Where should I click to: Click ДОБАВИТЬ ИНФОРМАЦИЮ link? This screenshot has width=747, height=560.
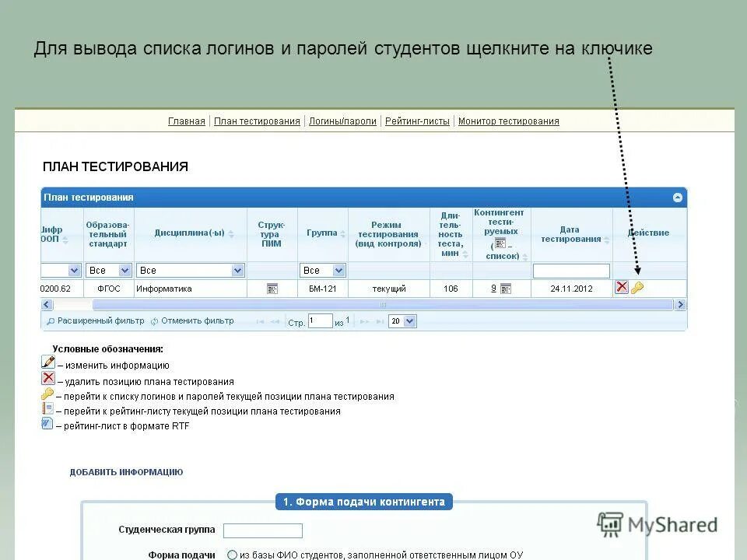[126, 472]
